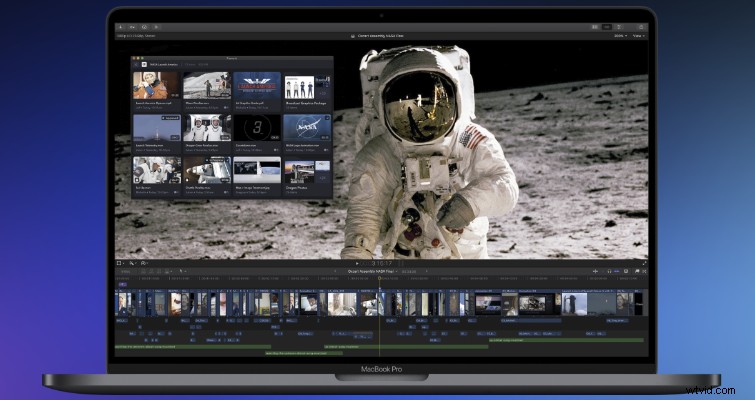Select the NASA Logo Animation thumbnail

click(x=307, y=128)
